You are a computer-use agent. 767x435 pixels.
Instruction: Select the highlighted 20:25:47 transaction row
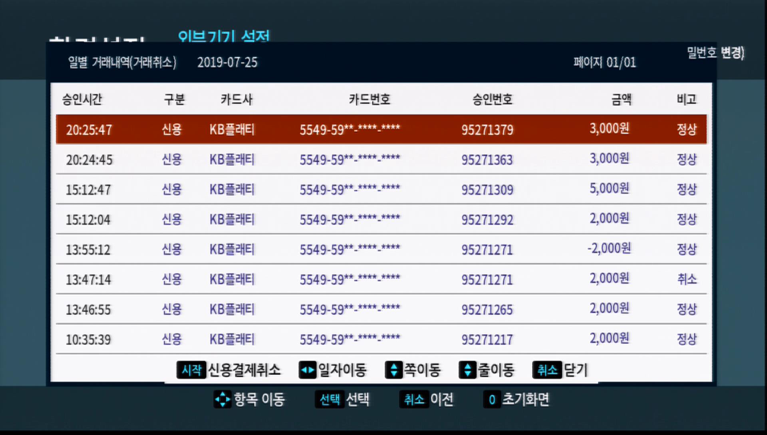tap(381, 129)
